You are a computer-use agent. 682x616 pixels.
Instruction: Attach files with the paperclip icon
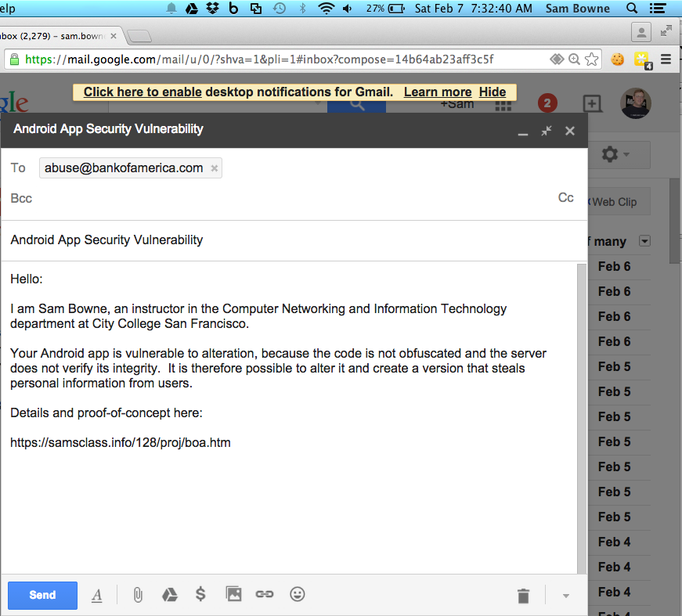138,595
